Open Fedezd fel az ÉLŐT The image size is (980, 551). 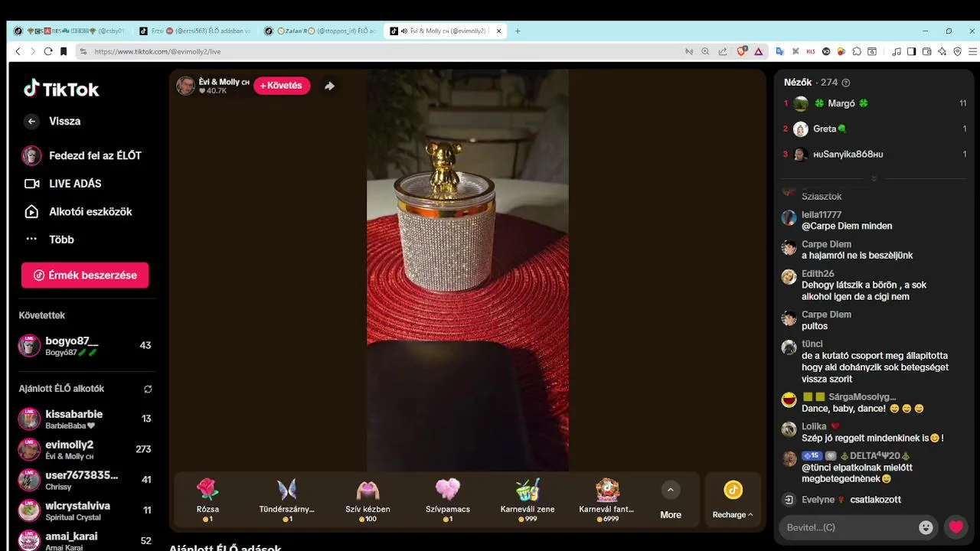[x=82, y=155]
